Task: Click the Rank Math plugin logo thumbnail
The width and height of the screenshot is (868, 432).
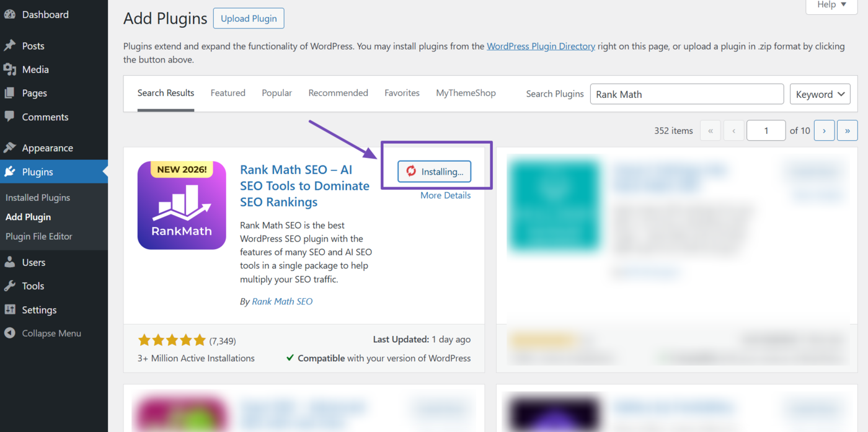Action: tap(182, 205)
